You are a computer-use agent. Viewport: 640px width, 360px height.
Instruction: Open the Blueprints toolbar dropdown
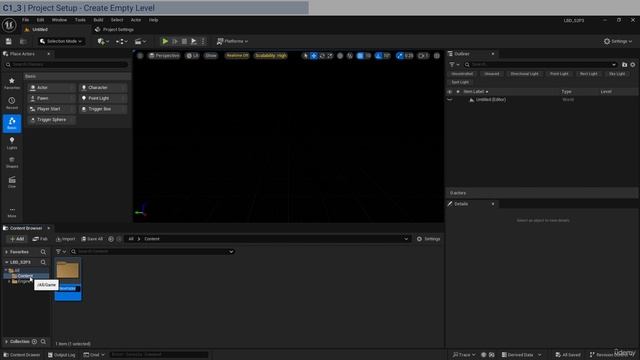[122, 41]
